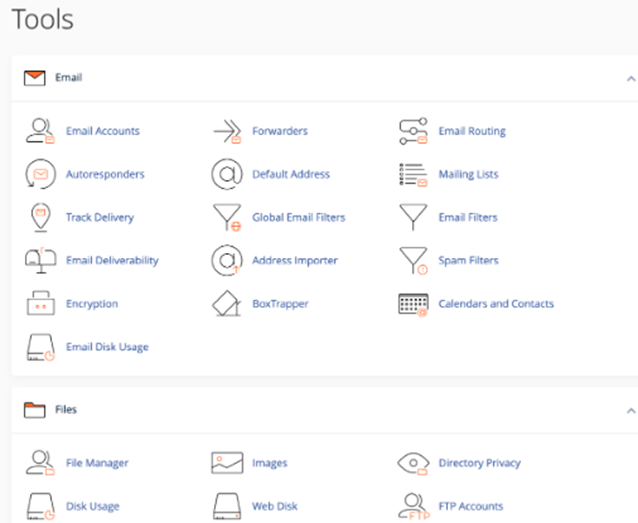This screenshot has width=638, height=523.
Task: Open the Autoresponders icon
Action: tap(40, 174)
